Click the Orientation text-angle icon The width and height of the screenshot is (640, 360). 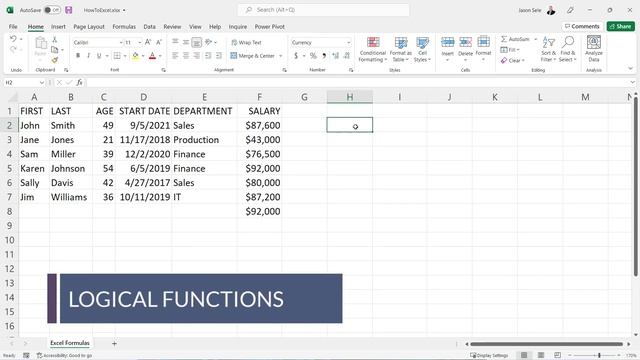click(x=209, y=42)
